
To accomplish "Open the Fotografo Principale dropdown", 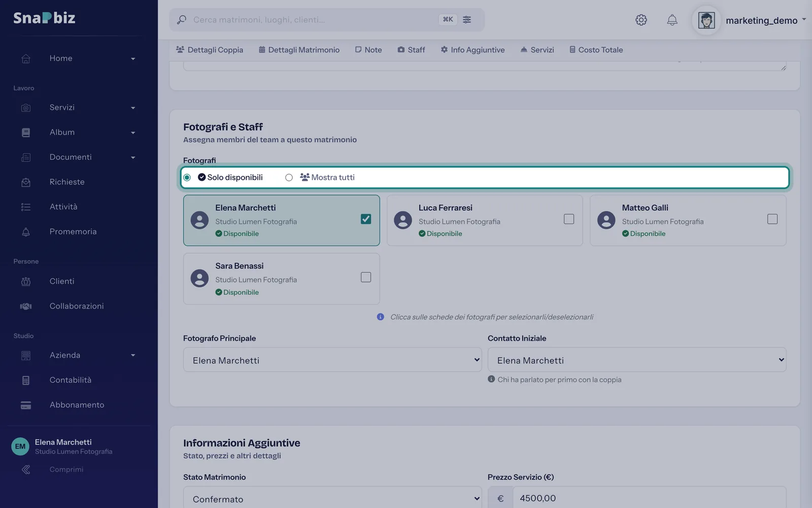I will pos(332,360).
